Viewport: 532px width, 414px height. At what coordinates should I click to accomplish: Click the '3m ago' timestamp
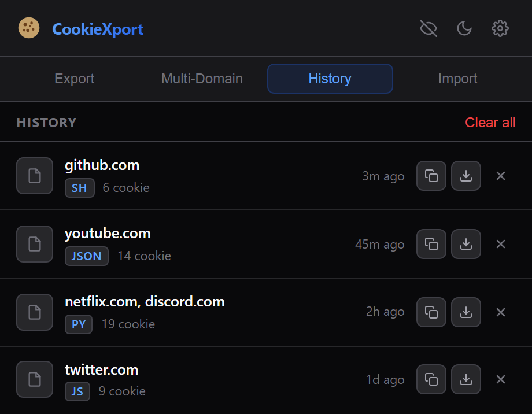click(x=383, y=176)
